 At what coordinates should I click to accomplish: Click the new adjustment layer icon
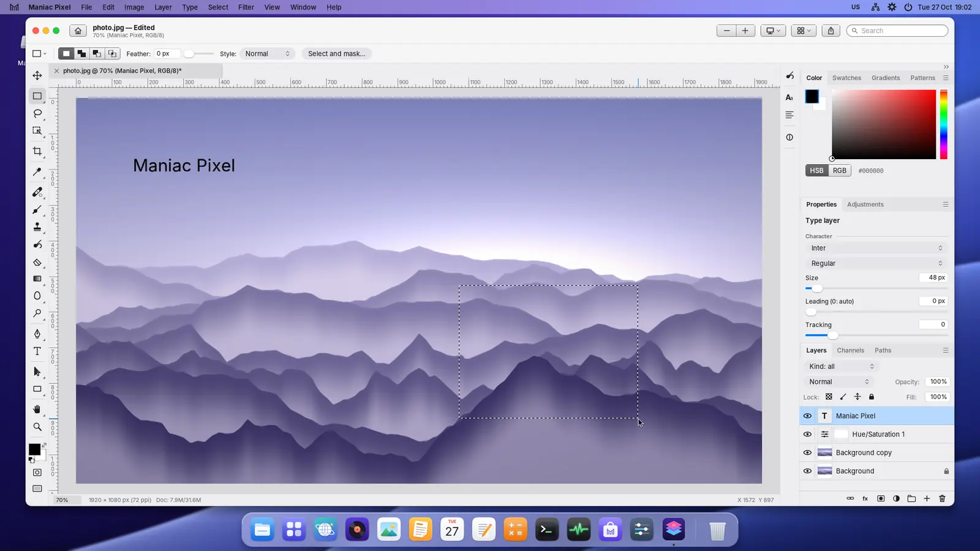pos(896,498)
